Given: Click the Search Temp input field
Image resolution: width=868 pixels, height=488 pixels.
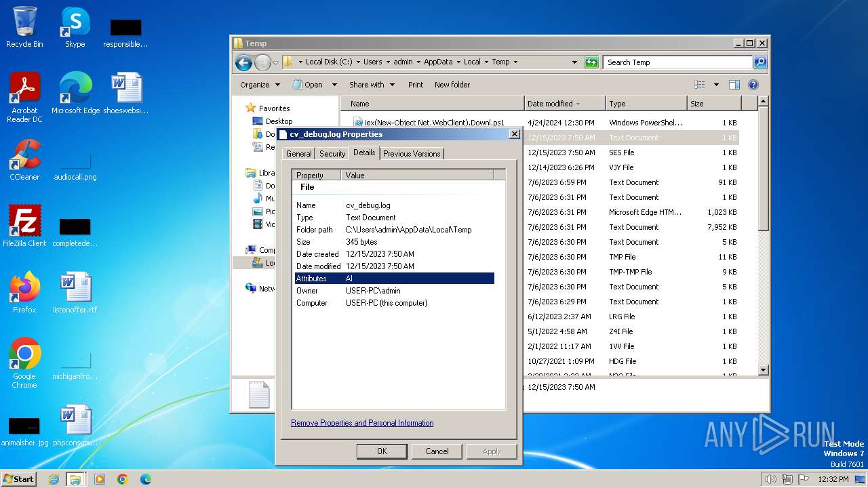Looking at the screenshot, I should pos(677,62).
